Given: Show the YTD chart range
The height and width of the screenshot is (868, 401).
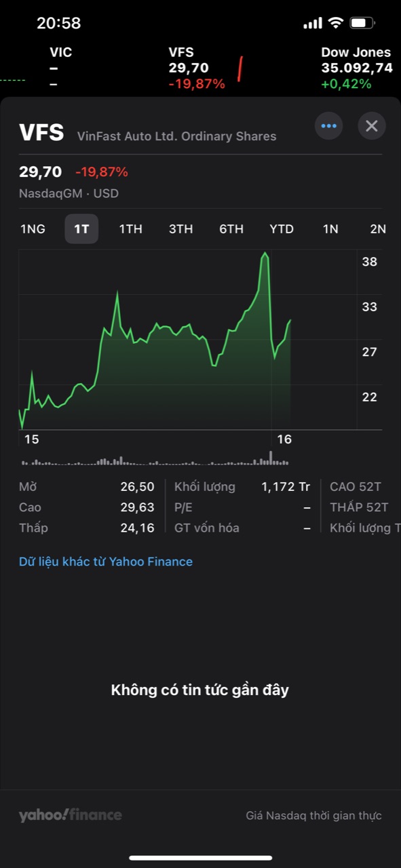Looking at the screenshot, I should pos(282,229).
